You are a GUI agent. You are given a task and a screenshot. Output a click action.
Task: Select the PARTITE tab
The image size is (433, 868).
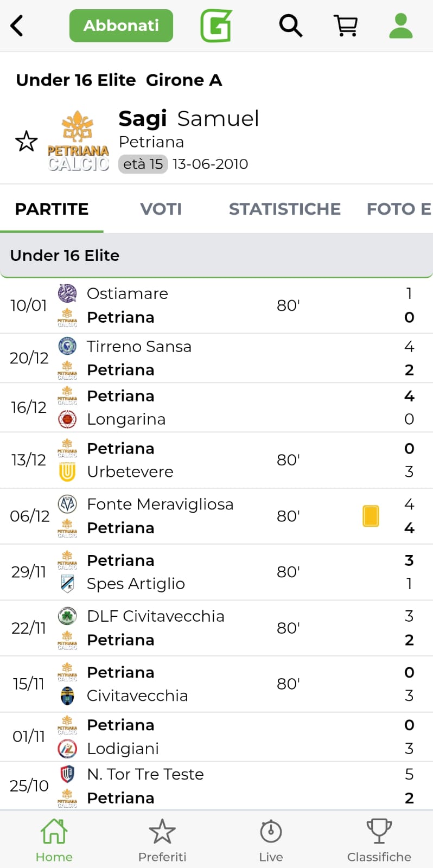[x=52, y=209]
